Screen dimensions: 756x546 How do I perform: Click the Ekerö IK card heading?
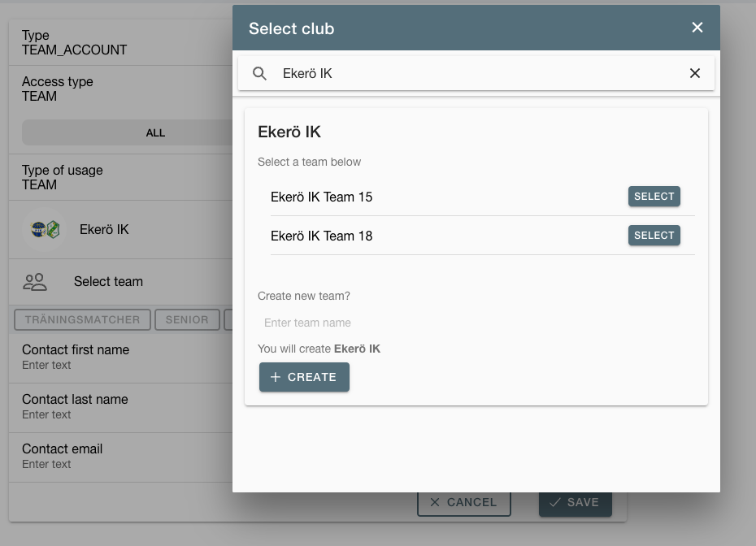[x=289, y=132]
